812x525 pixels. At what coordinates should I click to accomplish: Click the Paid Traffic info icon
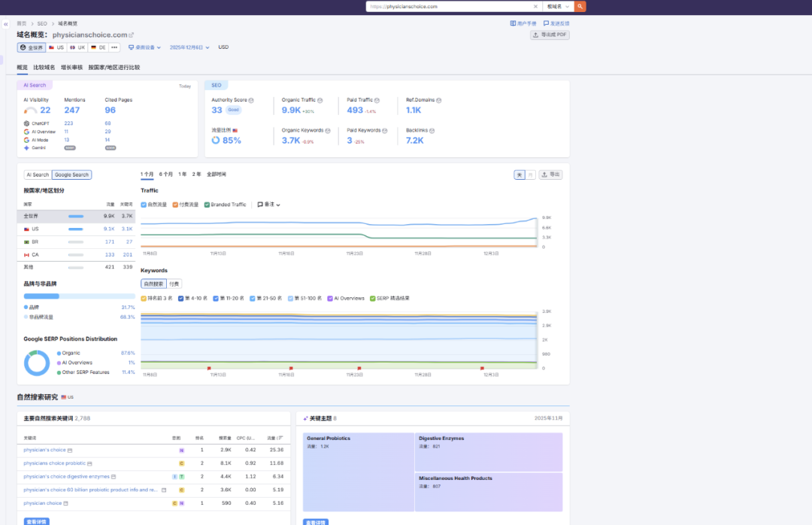pos(377,101)
